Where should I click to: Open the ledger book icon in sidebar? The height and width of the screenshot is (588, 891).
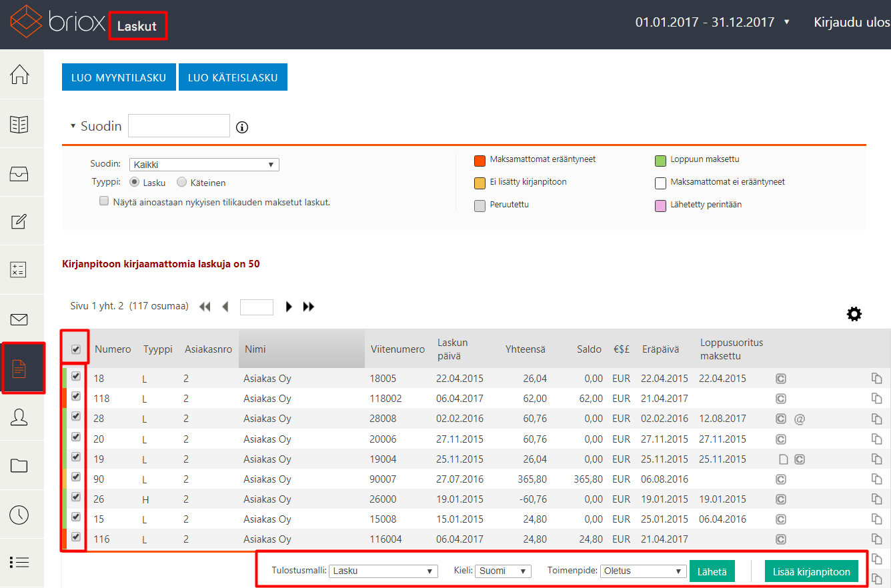click(19, 124)
